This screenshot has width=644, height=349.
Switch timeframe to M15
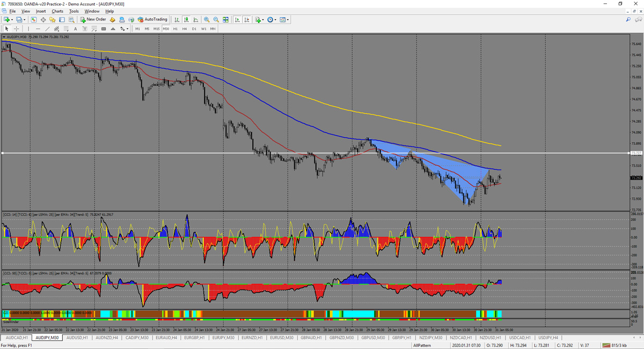(x=156, y=29)
